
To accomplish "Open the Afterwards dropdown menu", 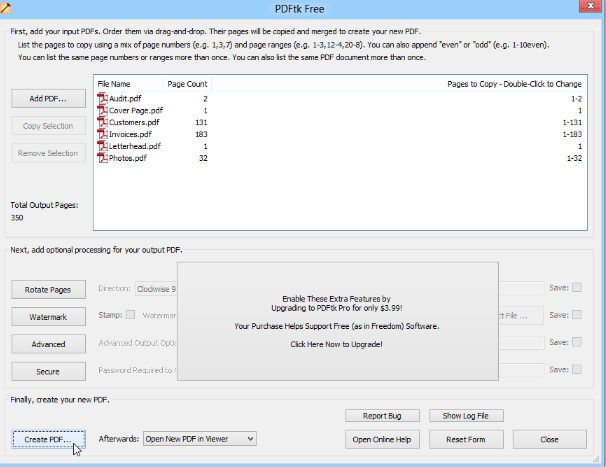I will pos(200,438).
